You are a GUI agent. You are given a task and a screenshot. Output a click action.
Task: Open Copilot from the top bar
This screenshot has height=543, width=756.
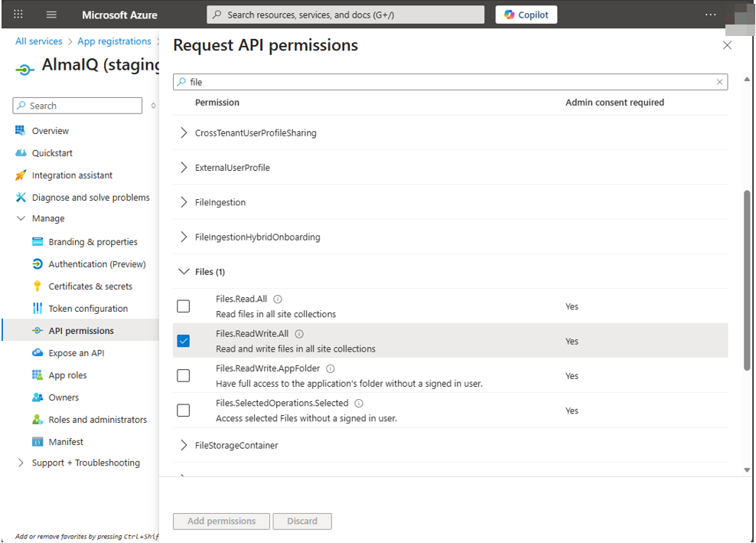[x=526, y=14]
